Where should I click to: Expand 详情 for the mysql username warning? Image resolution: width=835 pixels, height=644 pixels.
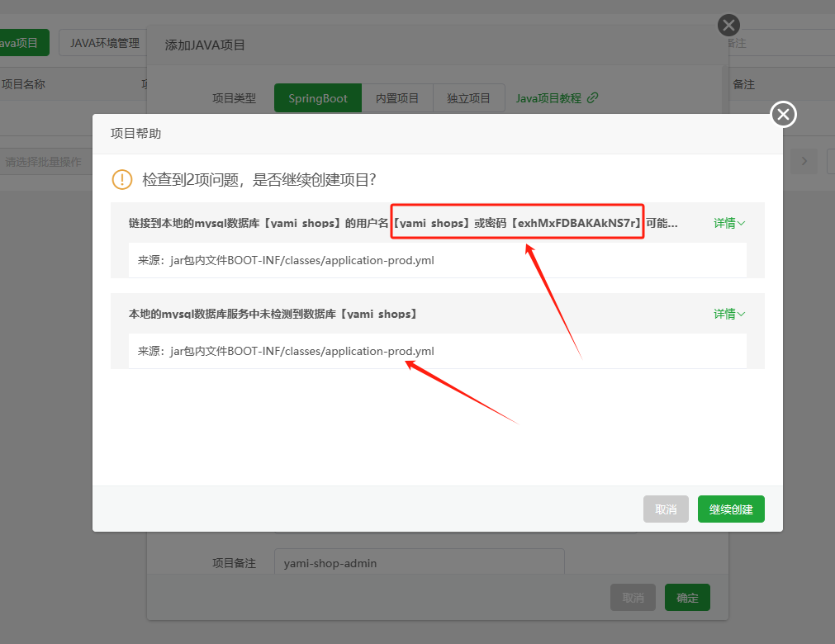click(728, 222)
